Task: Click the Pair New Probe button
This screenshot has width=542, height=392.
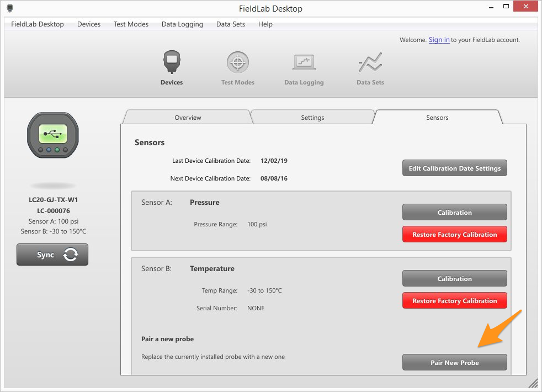Action: pos(455,363)
